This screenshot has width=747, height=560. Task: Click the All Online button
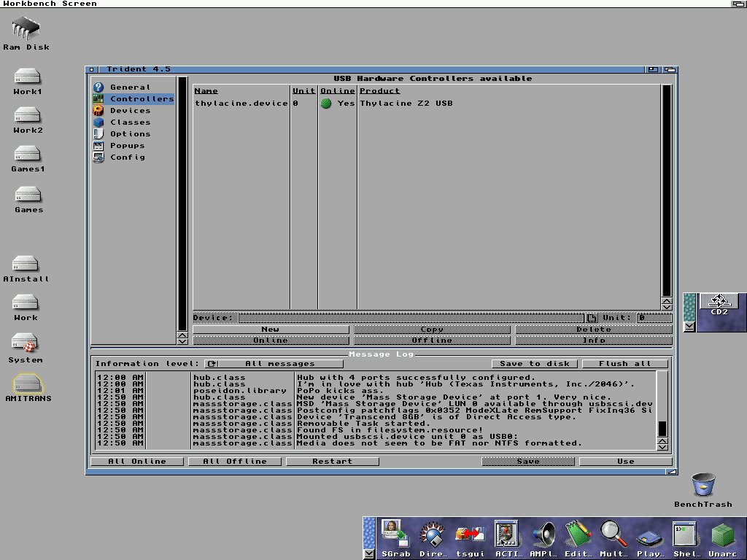click(137, 462)
